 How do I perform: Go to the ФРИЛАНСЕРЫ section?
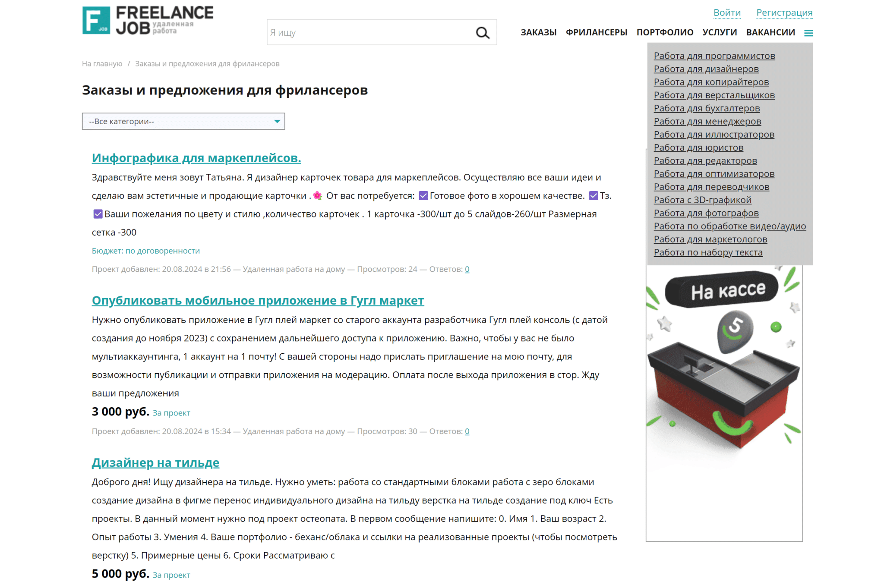[596, 33]
